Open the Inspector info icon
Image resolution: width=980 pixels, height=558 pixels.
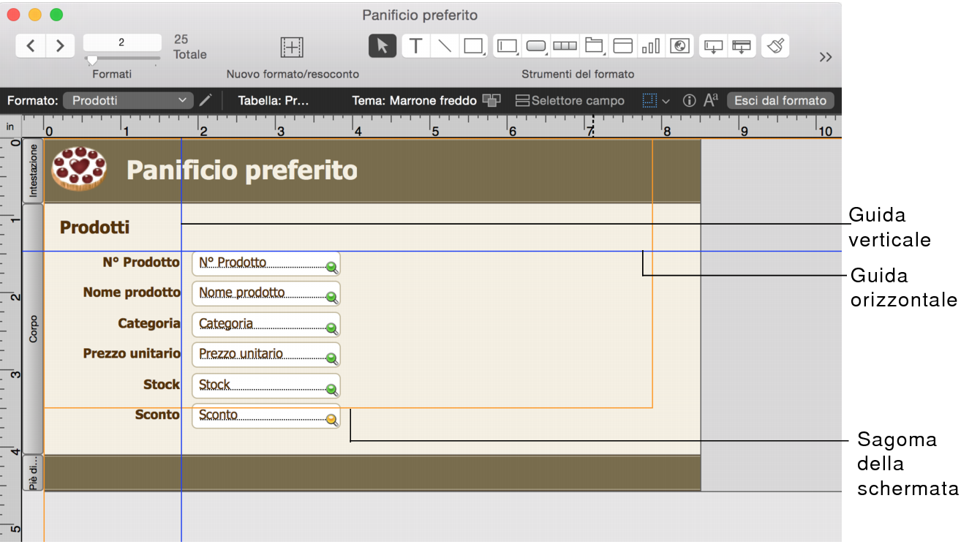[x=689, y=101]
